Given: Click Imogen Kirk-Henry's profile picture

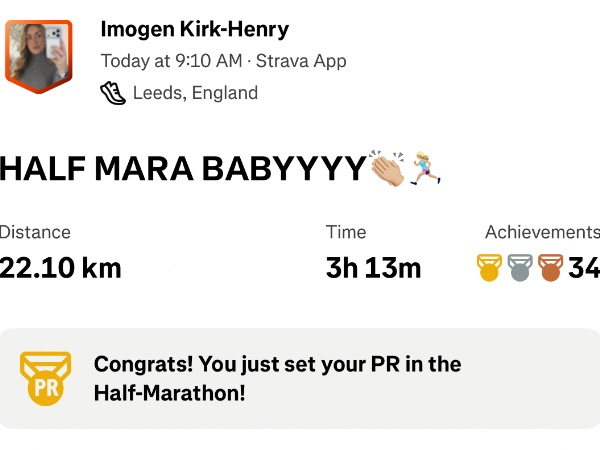Looking at the screenshot, I should (39, 56).
